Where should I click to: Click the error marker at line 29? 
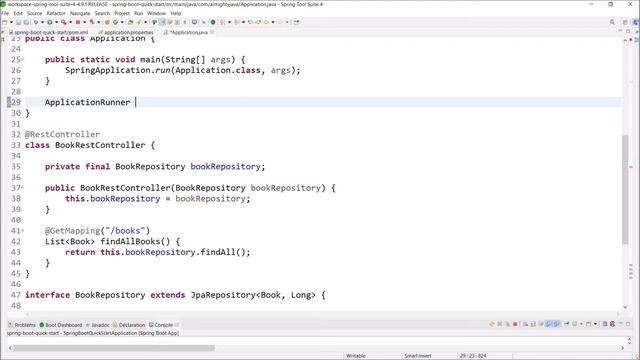click(x=9, y=102)
